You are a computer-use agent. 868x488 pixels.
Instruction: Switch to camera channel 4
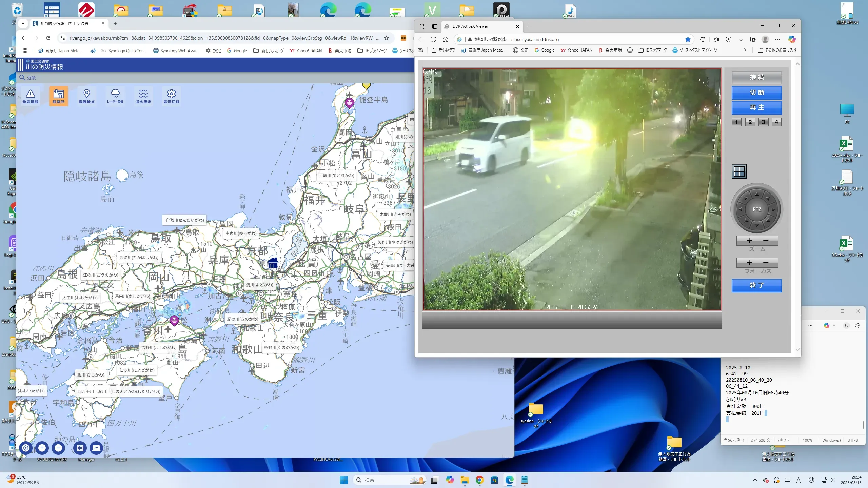point(776,122)
